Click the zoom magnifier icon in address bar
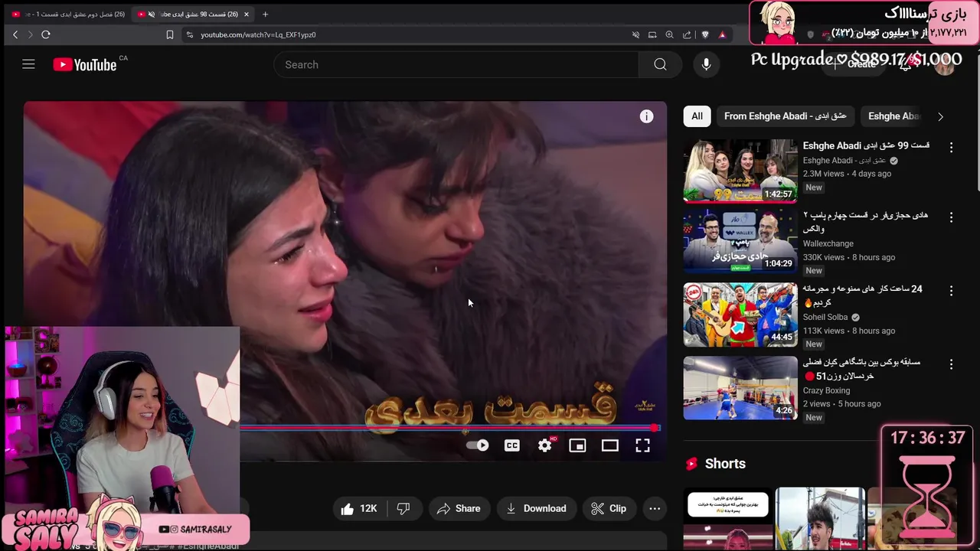980x551 pixels. 670,34
